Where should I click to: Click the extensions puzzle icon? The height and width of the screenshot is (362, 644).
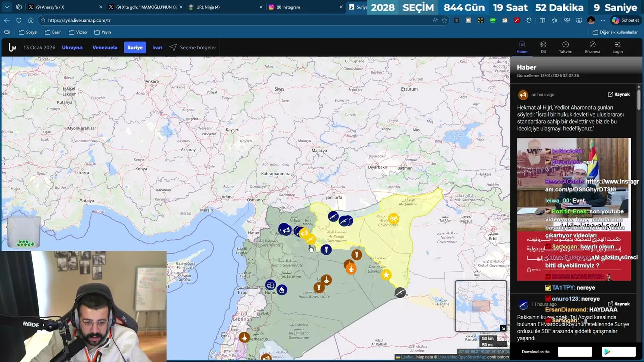click(529, 20)
